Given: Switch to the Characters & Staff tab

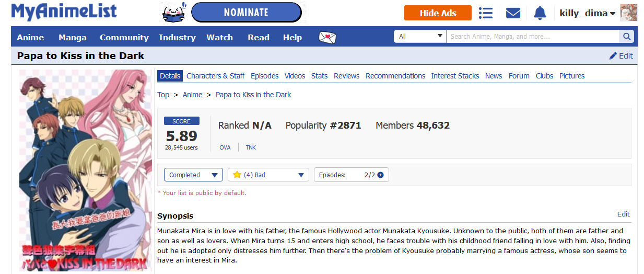Looking at the screenshot, I should point(215,76).
